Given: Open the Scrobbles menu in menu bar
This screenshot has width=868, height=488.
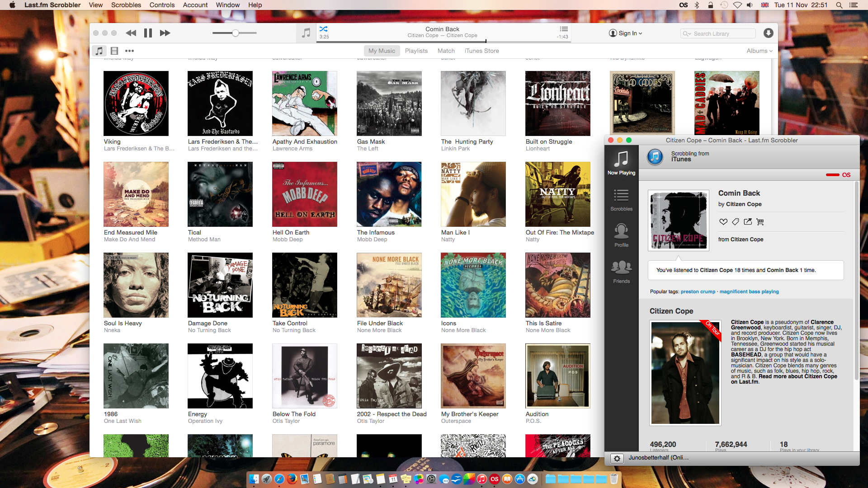Looking at the screenshot, I should click(126, 5).
